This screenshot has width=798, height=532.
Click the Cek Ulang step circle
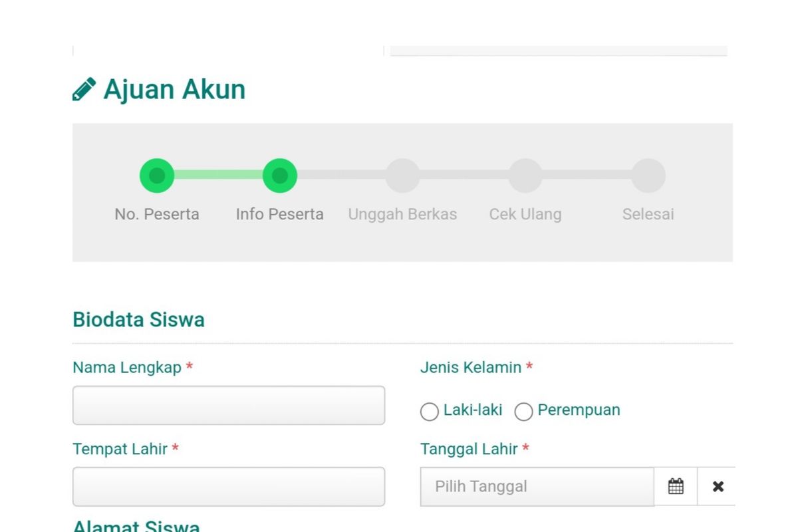[x=525, y=175]
